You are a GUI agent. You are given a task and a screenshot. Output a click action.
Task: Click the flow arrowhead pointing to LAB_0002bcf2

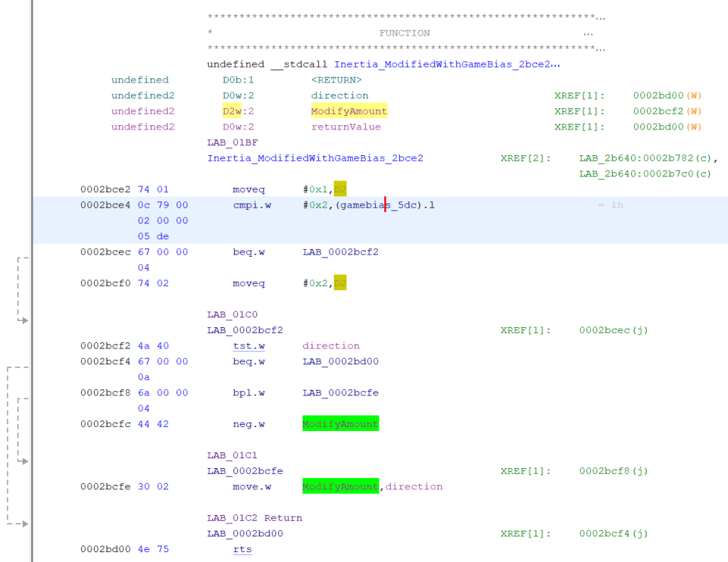click(24, 321)
